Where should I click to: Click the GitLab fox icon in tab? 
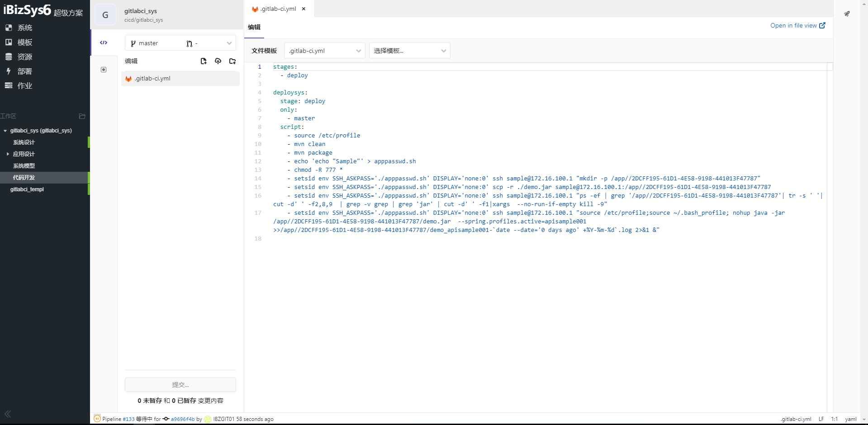(255, 9)
